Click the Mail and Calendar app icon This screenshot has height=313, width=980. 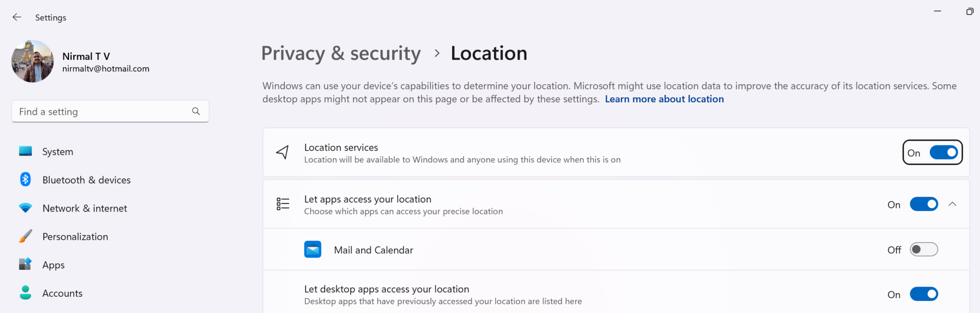pos(313,249)
